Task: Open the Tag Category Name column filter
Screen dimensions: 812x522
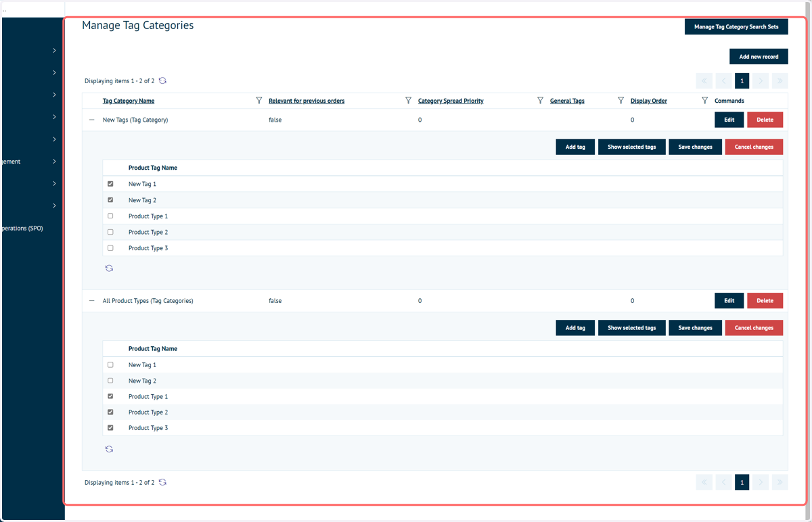Action: (259, 101)
